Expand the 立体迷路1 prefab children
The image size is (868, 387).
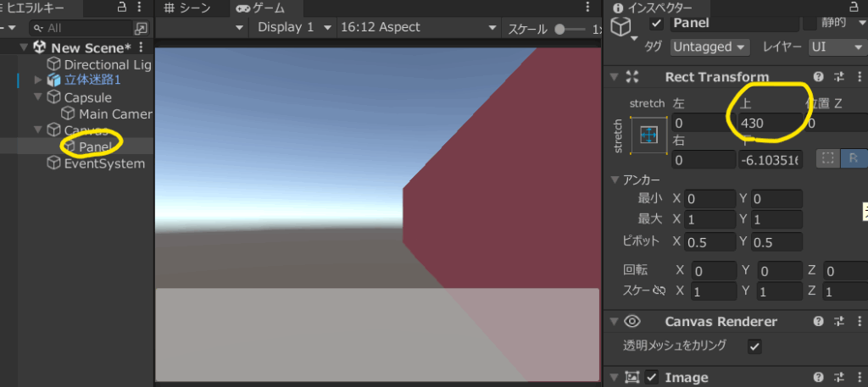click(37, 80)
